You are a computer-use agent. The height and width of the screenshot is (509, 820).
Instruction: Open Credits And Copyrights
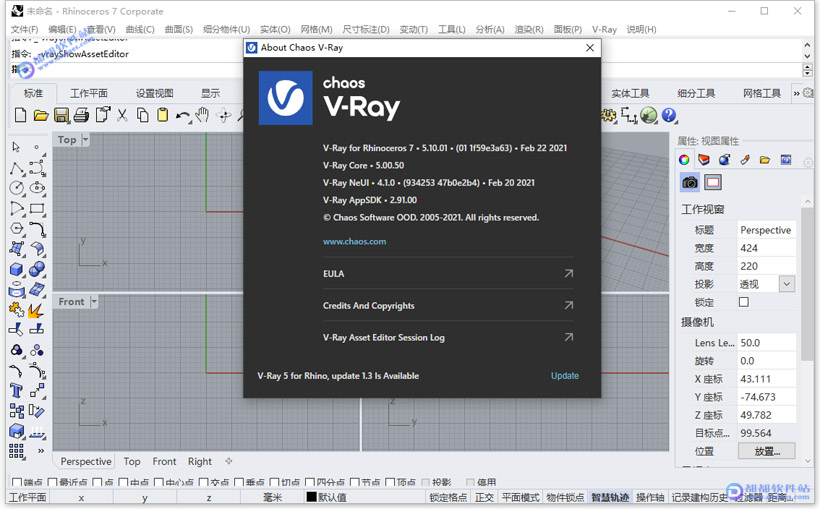(448, 306)
